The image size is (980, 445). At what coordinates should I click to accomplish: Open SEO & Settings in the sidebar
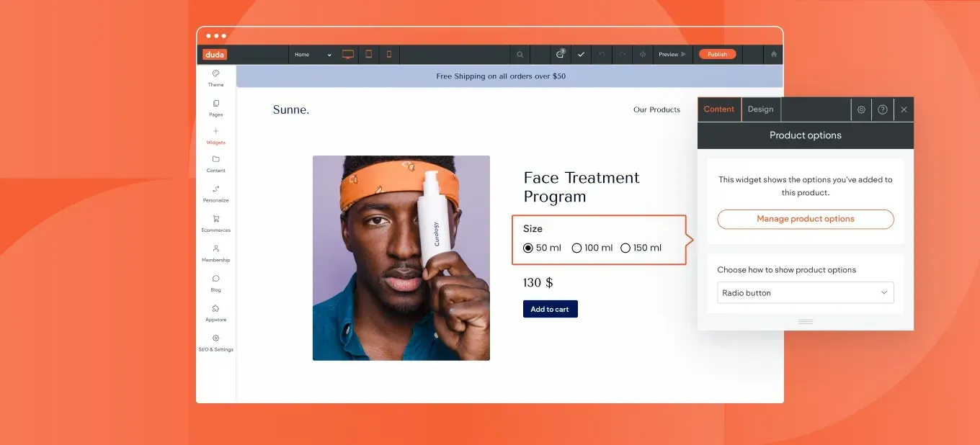pyautogui.click(x=216, y=343)
